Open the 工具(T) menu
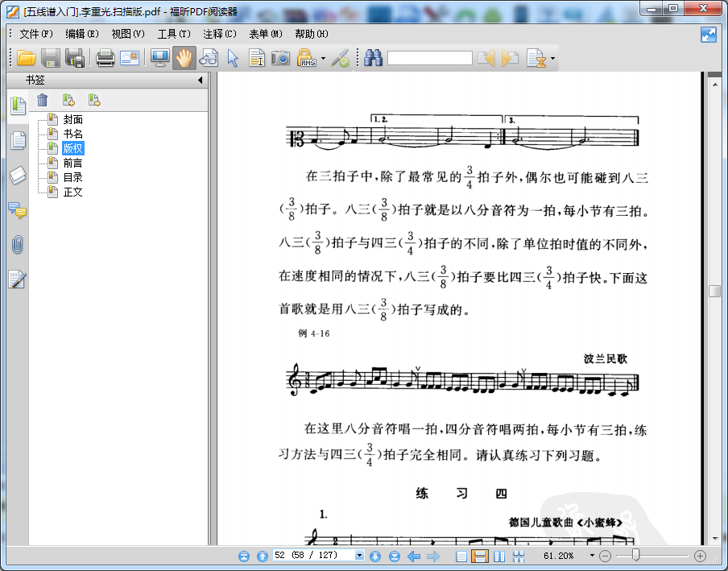728x571 pixels. pyautogui.click(x=174, y=34)
